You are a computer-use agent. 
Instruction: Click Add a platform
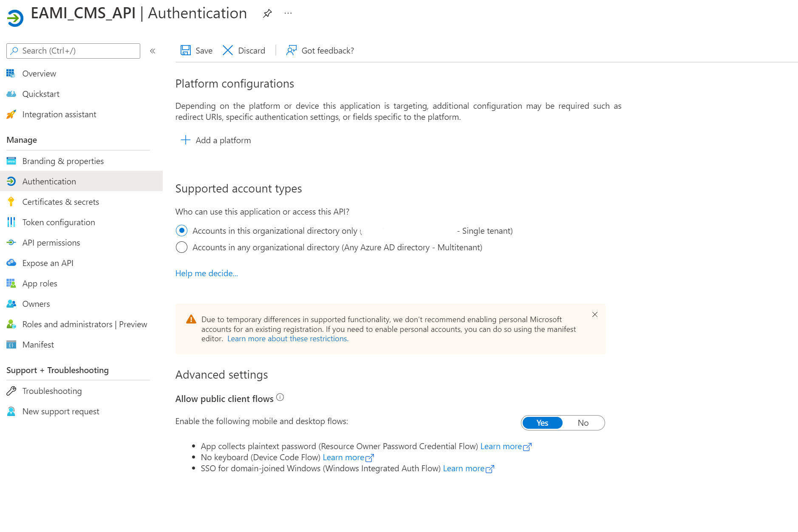tap(215, 140)
